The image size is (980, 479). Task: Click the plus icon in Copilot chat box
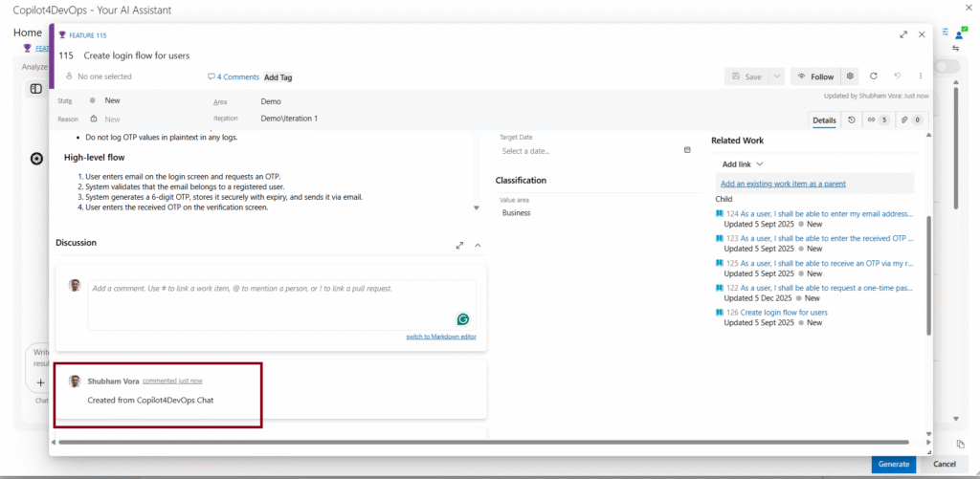40,382
